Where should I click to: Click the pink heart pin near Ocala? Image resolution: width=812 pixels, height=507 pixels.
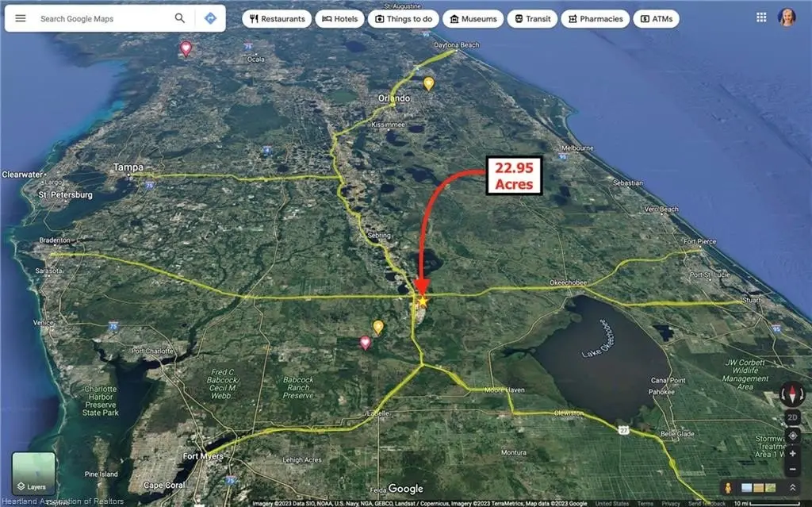click(x=186, y=49)
